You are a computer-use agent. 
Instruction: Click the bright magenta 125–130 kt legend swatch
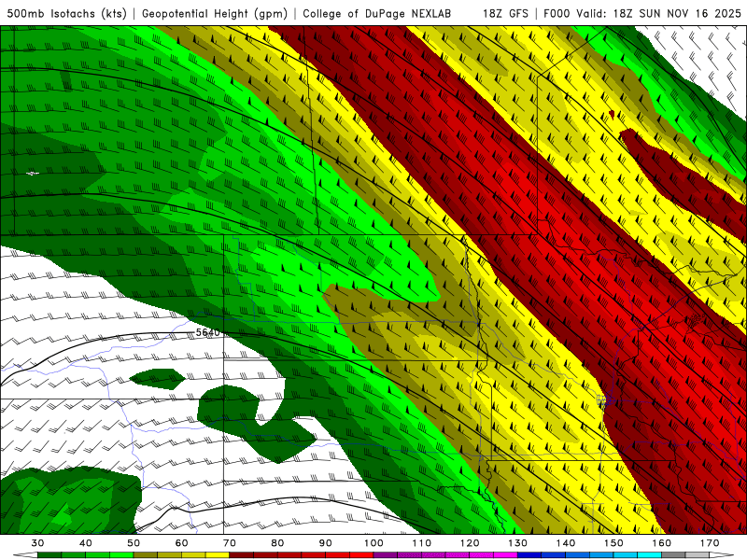click(506, 555)
